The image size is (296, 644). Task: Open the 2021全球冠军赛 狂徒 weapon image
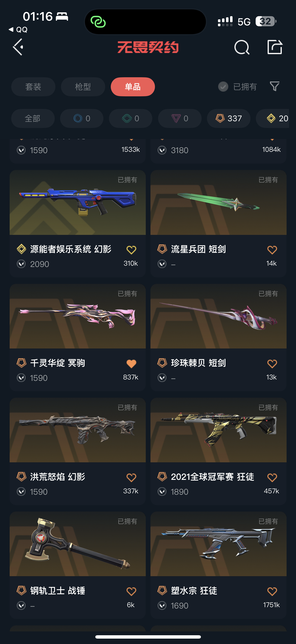[218, 430]
